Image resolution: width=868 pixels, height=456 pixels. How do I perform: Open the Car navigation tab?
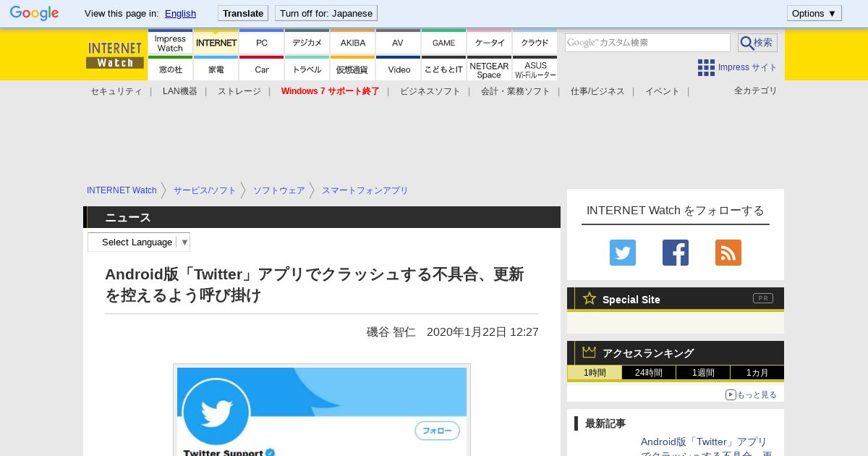[262, 69]
